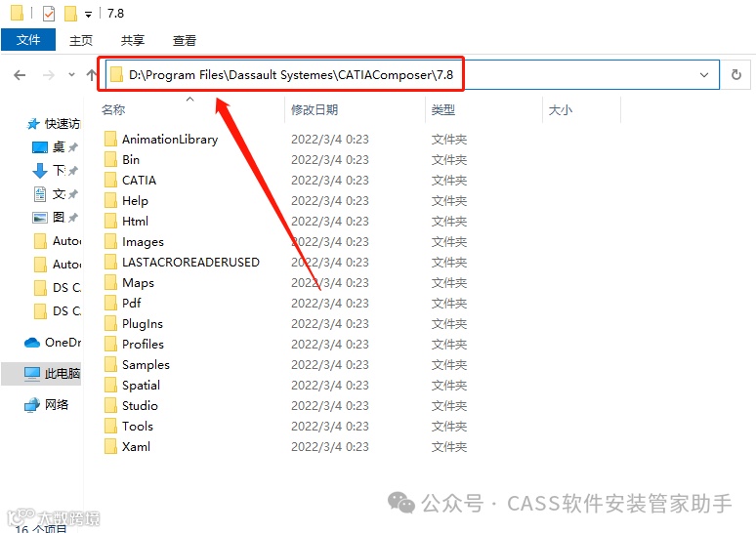
Task: Select the Pdf folder icon
Action: [x=110, y=303]
